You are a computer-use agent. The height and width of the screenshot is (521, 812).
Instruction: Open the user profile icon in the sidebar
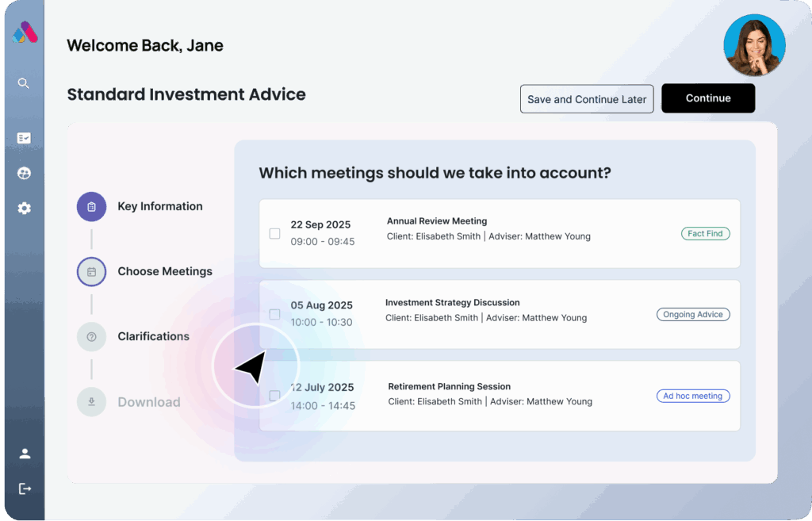[25, 454]
